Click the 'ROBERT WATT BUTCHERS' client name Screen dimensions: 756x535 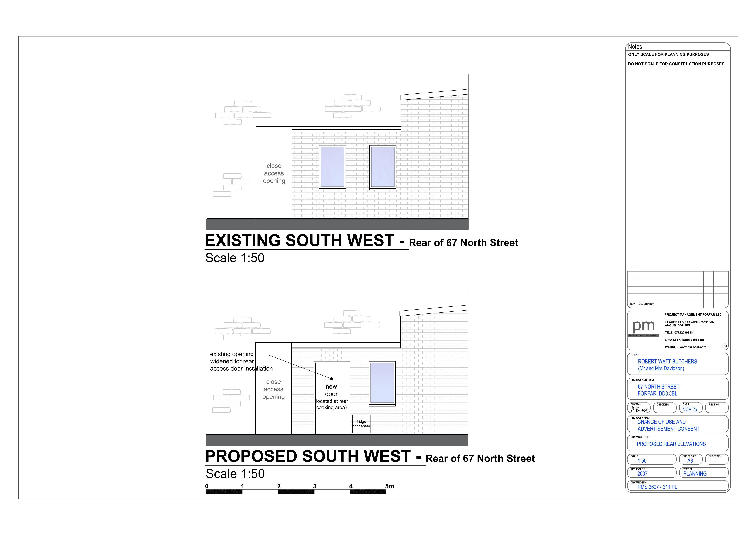pos(667,362)
